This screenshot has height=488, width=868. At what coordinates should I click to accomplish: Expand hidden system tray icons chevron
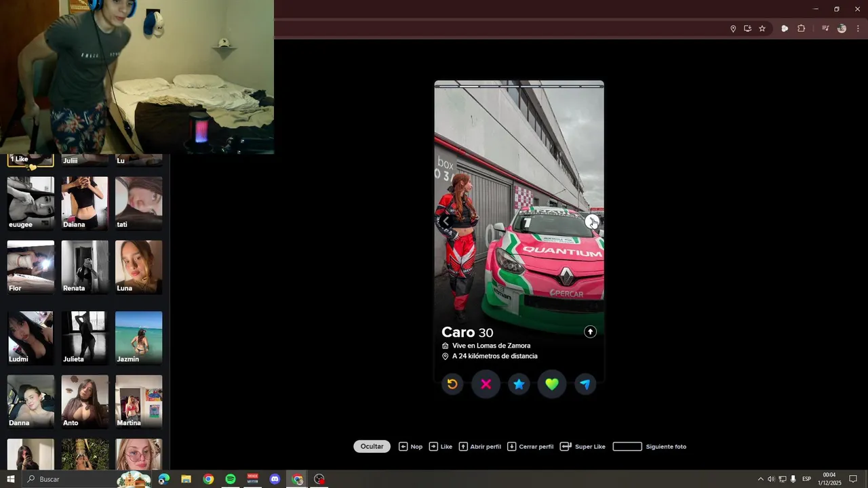coord(760,479)
